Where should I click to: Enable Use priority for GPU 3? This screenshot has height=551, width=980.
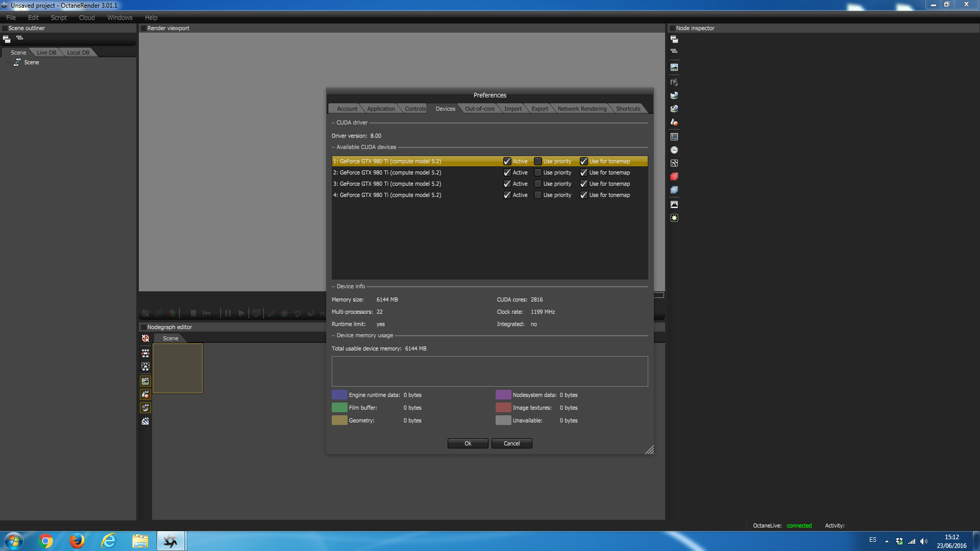537,184
